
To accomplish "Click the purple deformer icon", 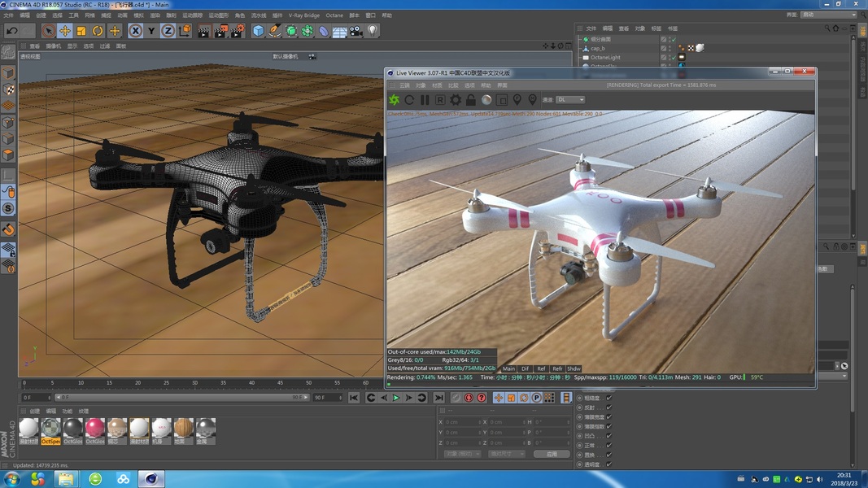I will click(x=323, y=31).
